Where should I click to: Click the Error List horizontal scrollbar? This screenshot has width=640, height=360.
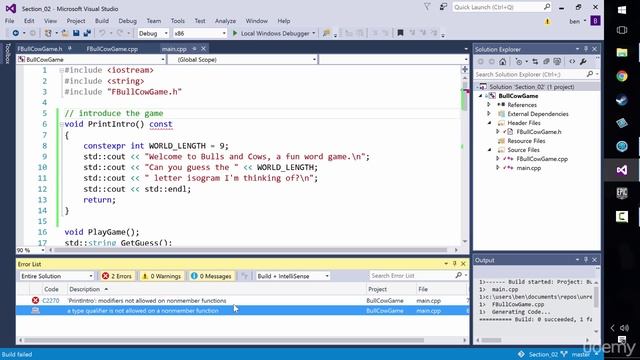tap(242, 340)
